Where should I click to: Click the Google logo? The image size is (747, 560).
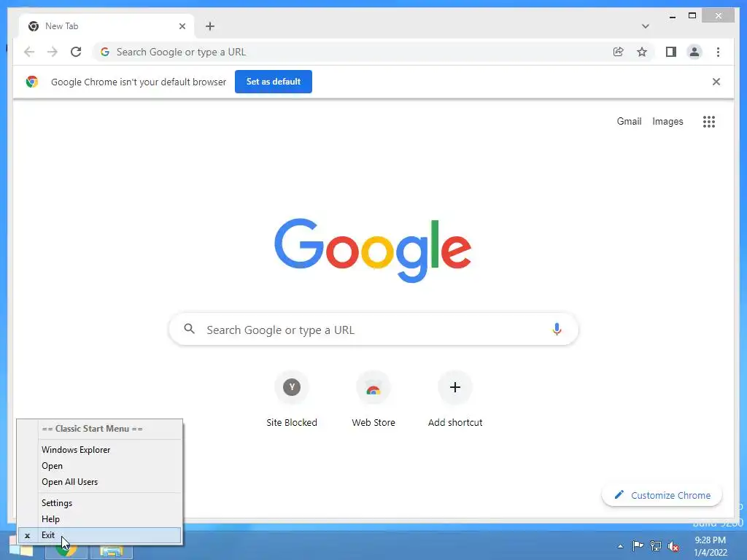(373, 249)
